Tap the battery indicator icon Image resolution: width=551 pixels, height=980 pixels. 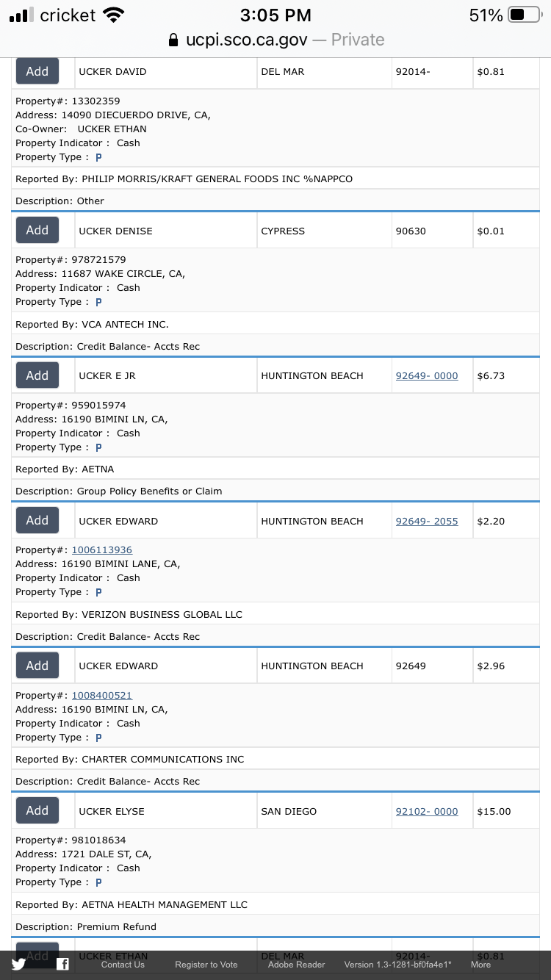tap(525, 15)
